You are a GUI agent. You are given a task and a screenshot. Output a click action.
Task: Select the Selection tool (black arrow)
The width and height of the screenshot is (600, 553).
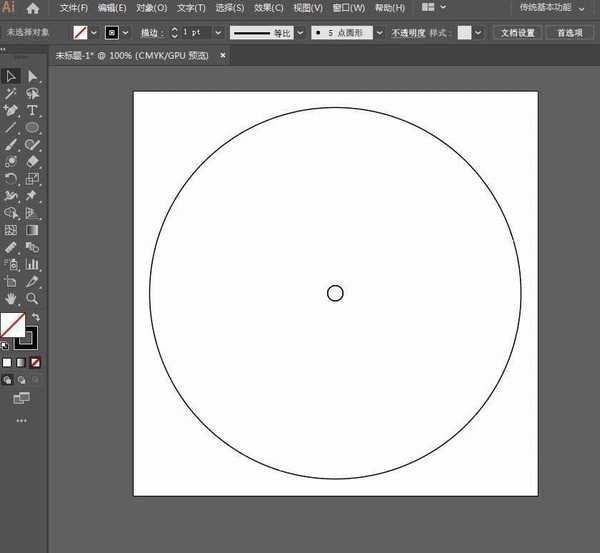11,76
